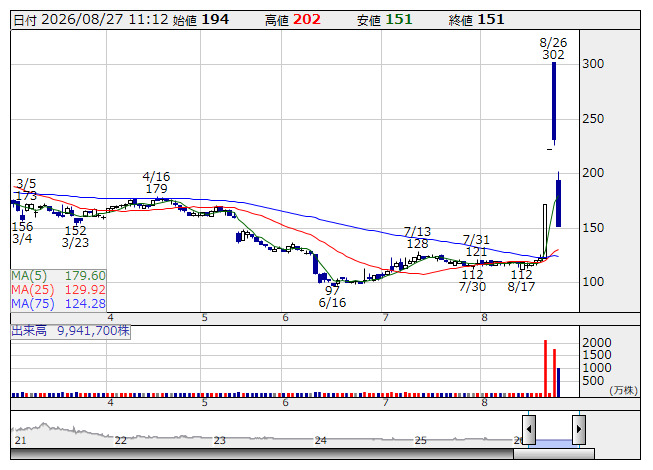653x470 pixels.
Task: Click the 100 price axis label
Action: [593, 282]
